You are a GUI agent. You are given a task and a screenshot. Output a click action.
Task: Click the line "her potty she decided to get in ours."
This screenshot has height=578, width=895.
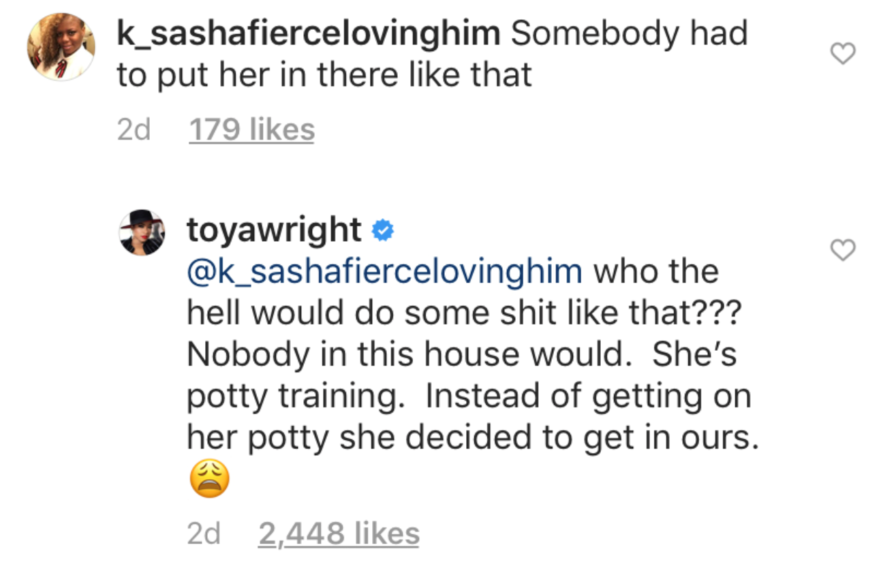(467, 438)
